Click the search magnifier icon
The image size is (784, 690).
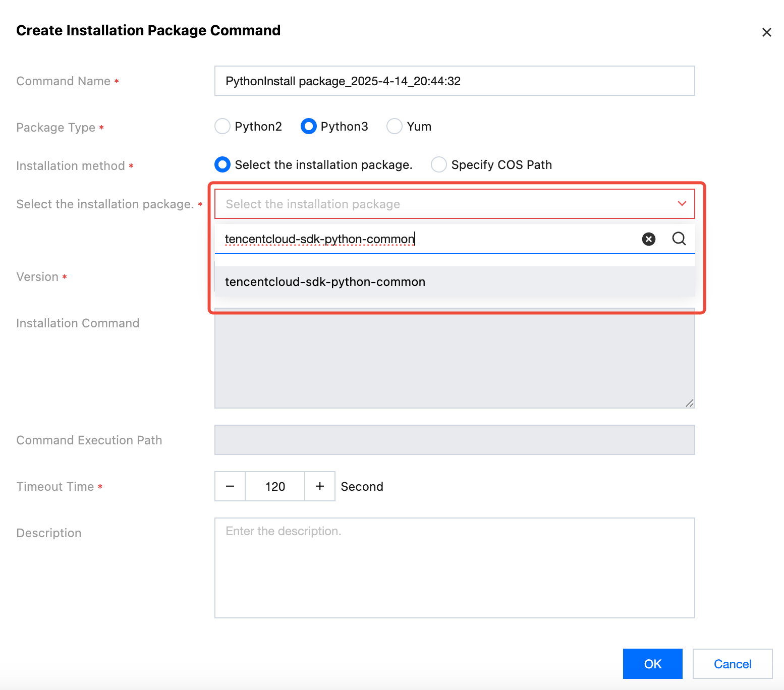point(679,239)
